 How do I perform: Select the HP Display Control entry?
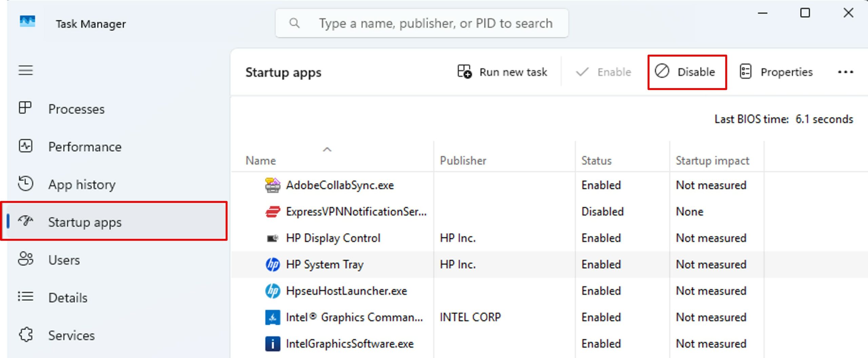[x=549, y=238]
